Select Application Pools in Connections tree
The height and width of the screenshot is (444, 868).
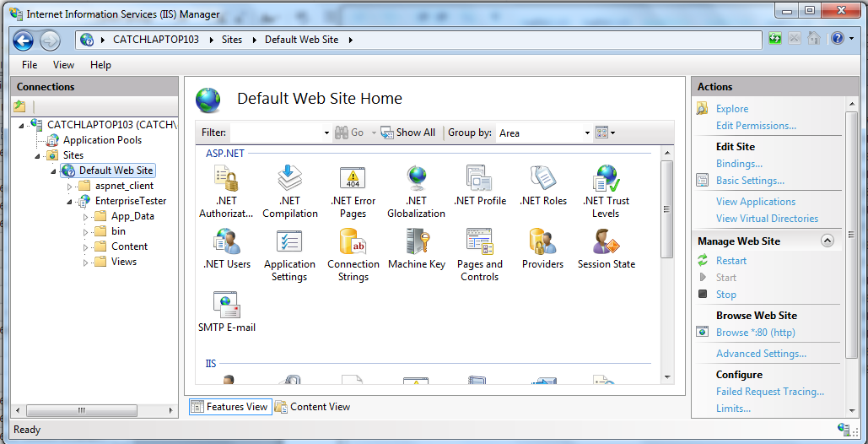click(x=102, y=140)
